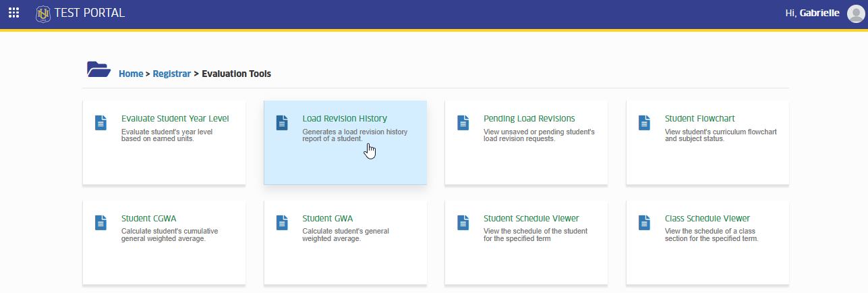Click the TEST PORTAL header text
The image size is (868, 293).
click(90, 13)
